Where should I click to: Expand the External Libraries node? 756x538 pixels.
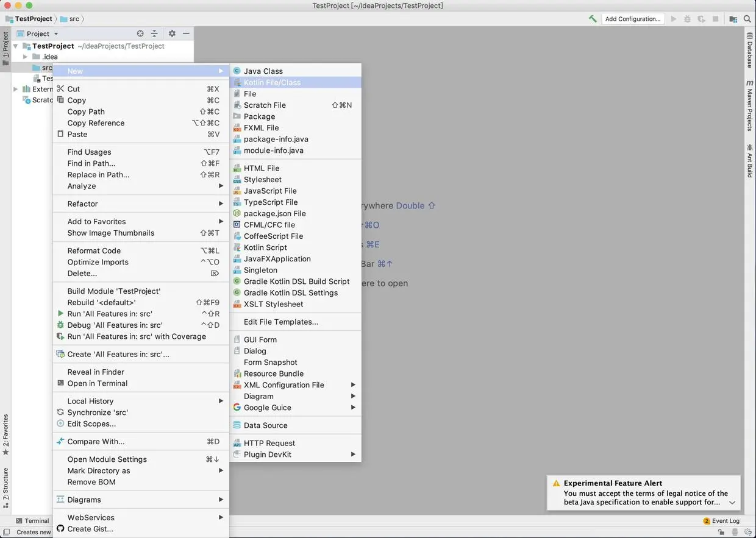point(15,89)
